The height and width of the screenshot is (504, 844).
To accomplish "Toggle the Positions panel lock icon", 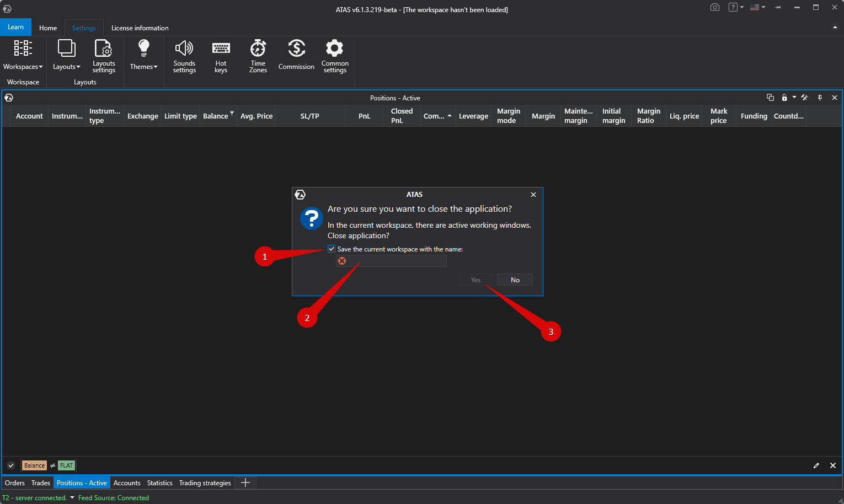I will click(x=784, y=98).
